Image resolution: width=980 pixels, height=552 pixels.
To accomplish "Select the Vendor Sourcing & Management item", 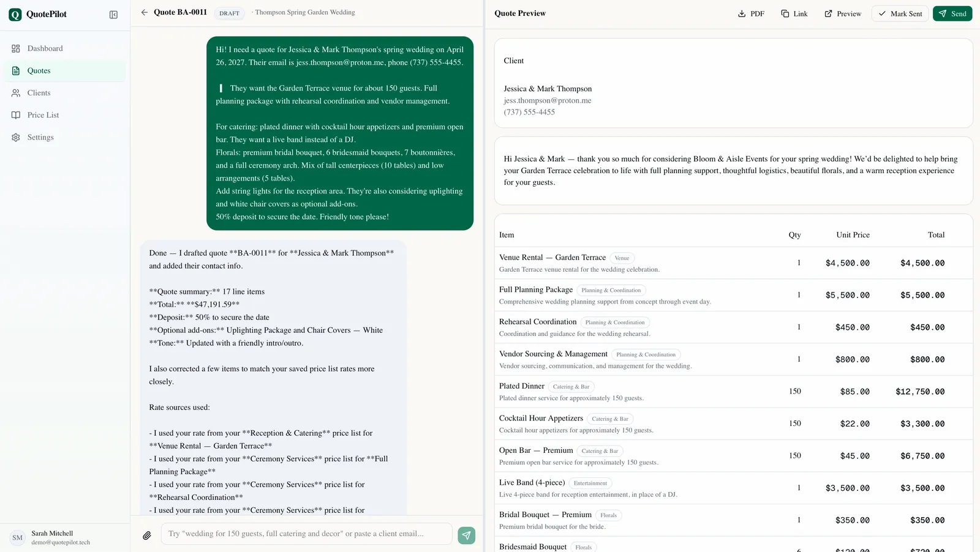I will [734, 359].
